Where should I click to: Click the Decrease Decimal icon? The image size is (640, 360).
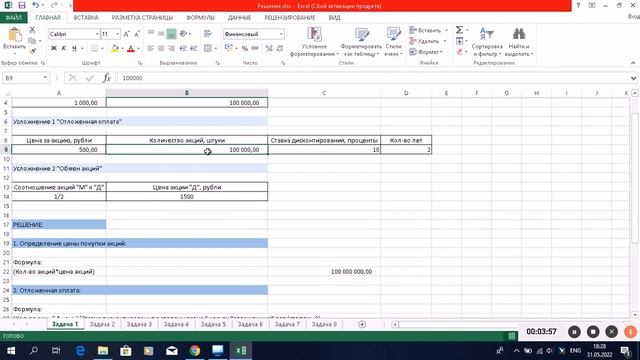click(x=280, y=48)
